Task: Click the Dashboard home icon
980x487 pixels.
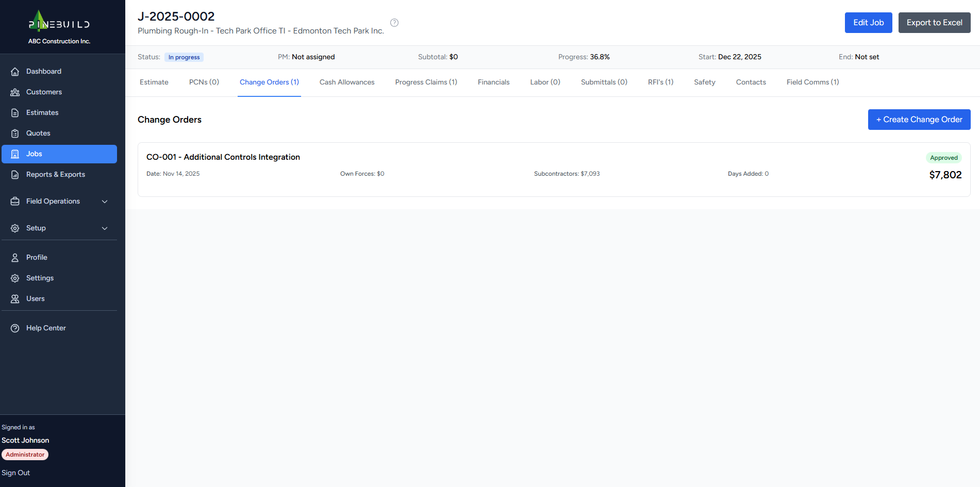Action: click(15, 72)
